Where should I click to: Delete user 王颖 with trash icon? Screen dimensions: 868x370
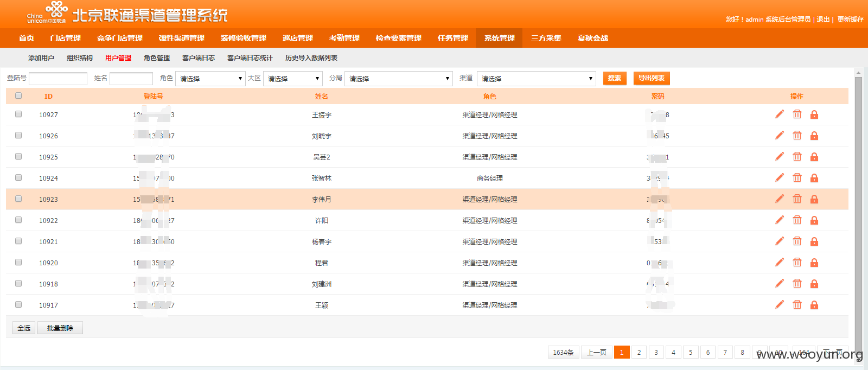point(797,304)
